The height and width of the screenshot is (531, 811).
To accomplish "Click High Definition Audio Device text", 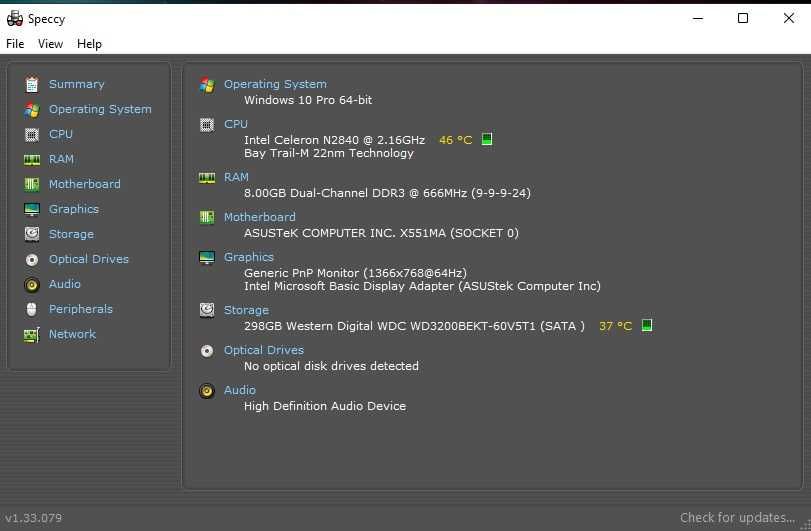I will point(325,406).
